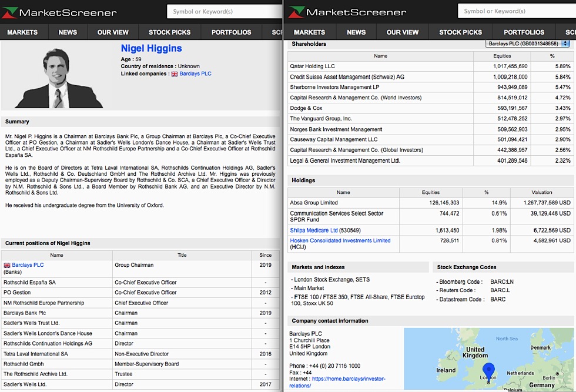Click Barclays Bank Plc position row
The width and height of the screenshot is (576, 392).
pyautogui.click(x=140, y=313)
